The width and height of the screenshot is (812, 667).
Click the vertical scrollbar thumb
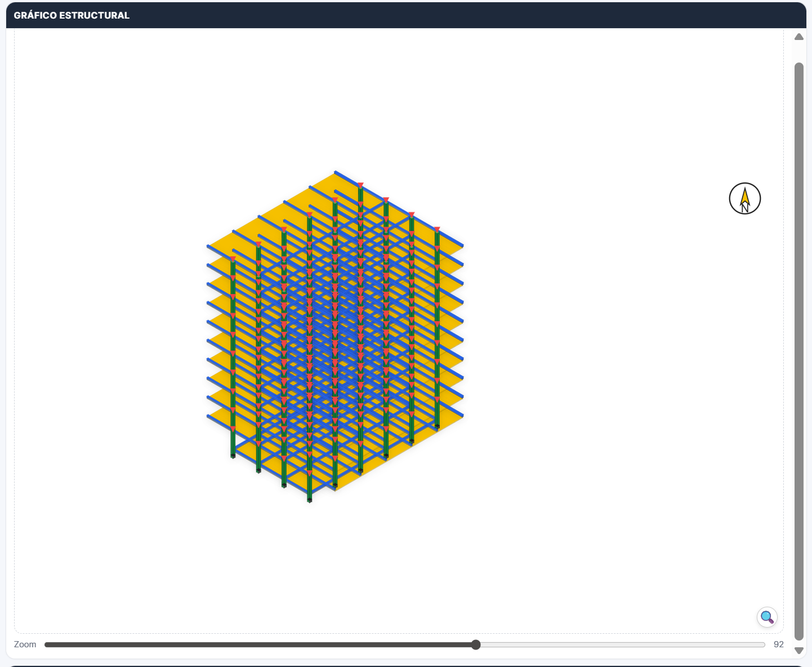tap(798, 349)
